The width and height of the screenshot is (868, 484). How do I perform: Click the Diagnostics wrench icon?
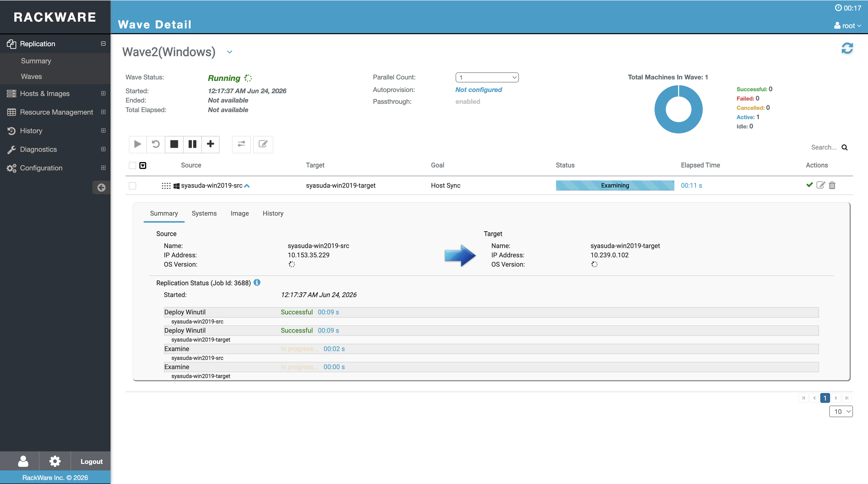coord(12,149)
